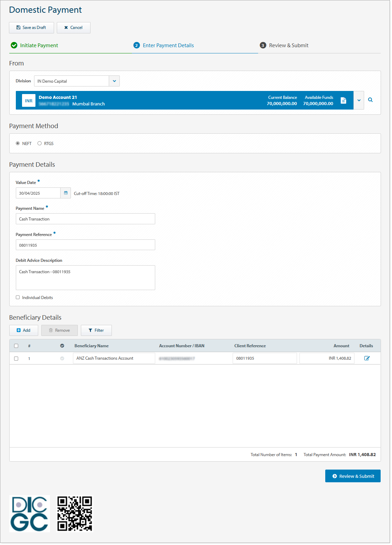Image resolution: width=392 pixels, height=545 pixels.
Task: Click the account search magnifier icon
Action: (x=370, y=100)
